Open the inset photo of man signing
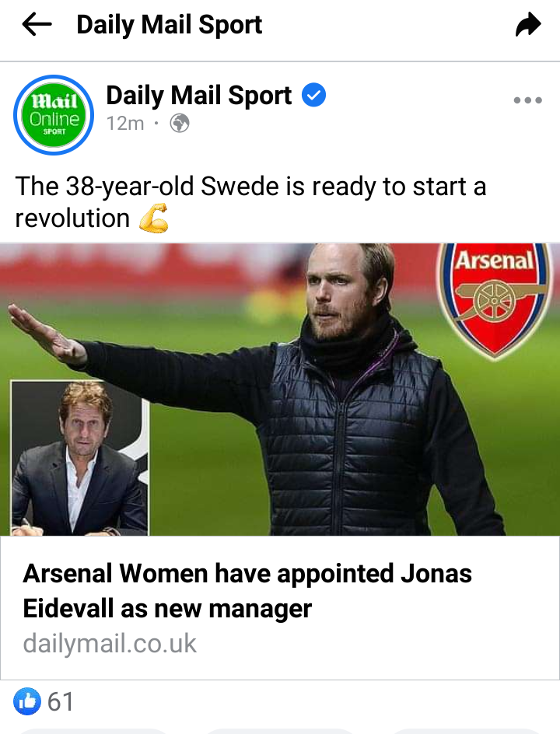Screen dimensions: 560x734 tap(79, 458)
